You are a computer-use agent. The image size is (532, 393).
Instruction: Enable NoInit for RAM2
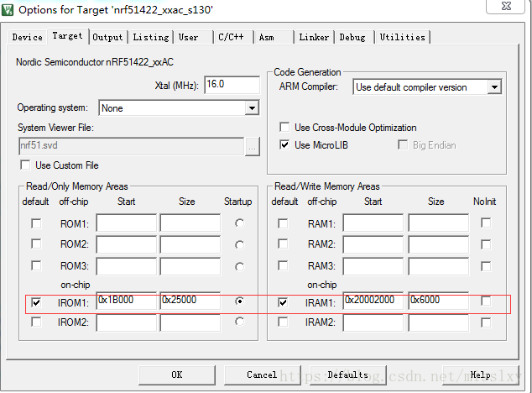click(486, 244)
